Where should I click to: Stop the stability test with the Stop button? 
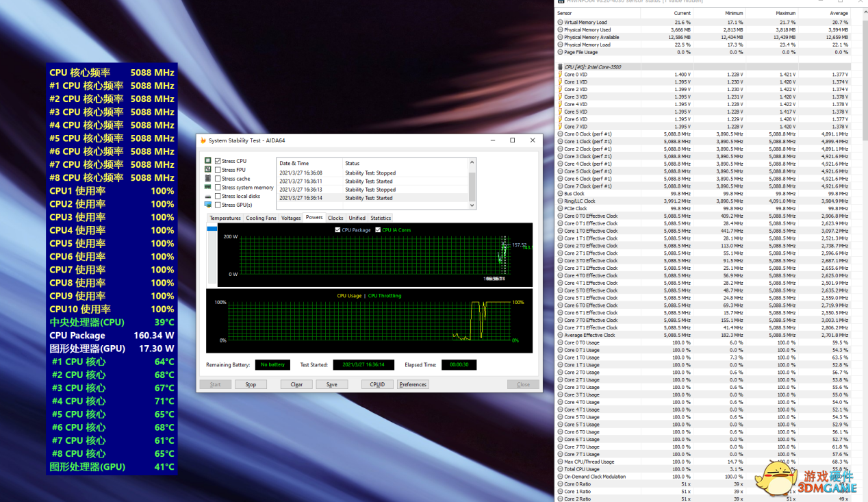[251, 384]
